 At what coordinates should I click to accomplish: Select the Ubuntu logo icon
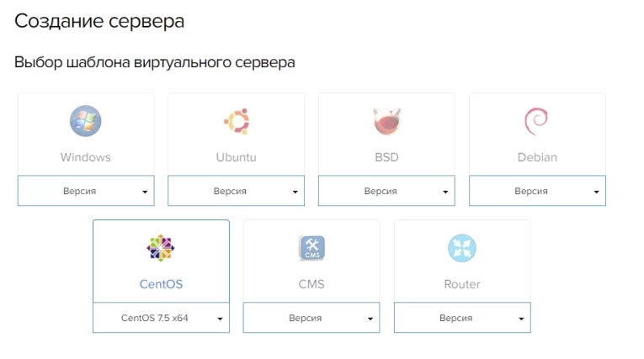tap(236, 121)
